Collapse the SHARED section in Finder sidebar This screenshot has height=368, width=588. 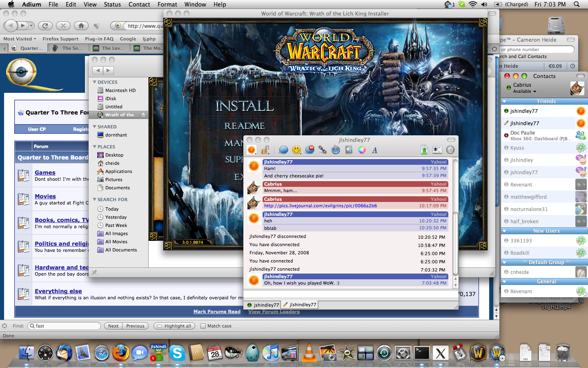(x=95, y=127)
